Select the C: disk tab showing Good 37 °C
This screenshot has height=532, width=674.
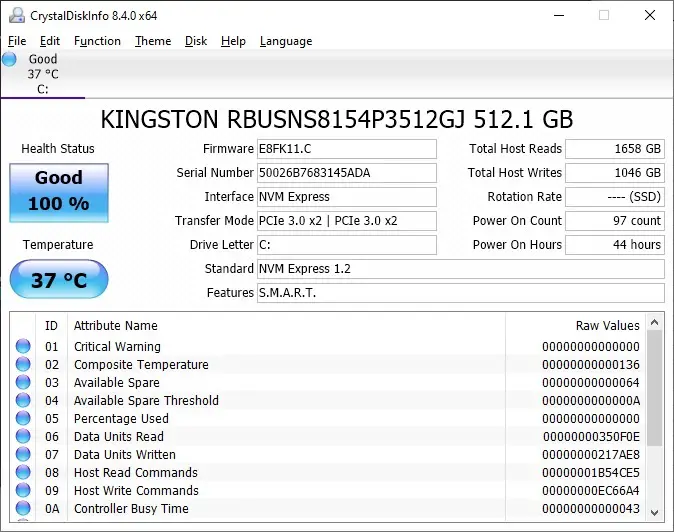tap(43, 74)
